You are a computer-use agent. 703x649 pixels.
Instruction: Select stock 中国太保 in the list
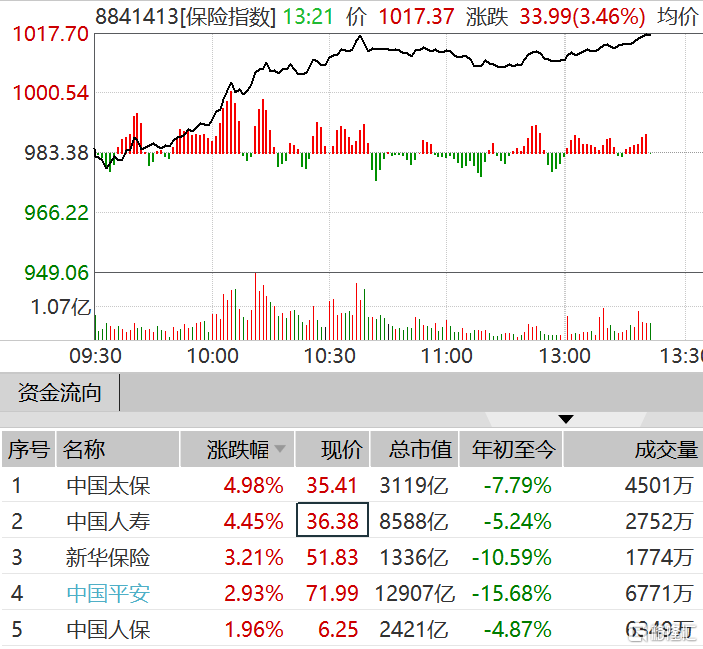pos(108,486)
